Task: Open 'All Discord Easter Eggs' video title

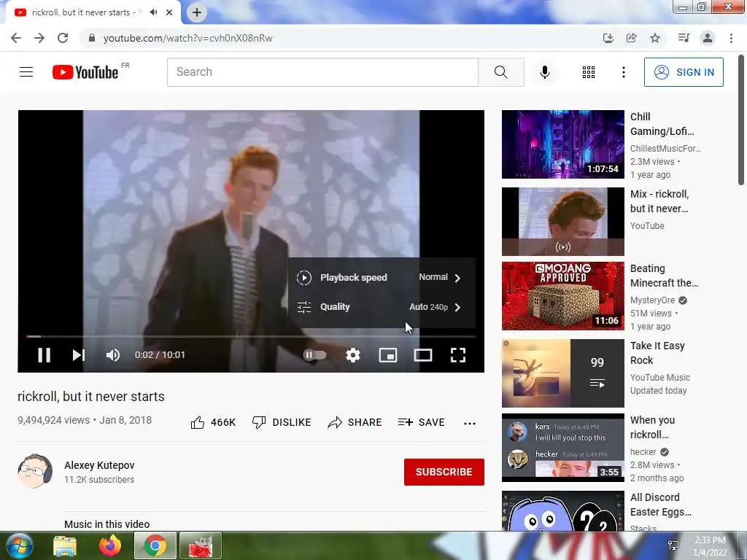Action: click(661, 505)
